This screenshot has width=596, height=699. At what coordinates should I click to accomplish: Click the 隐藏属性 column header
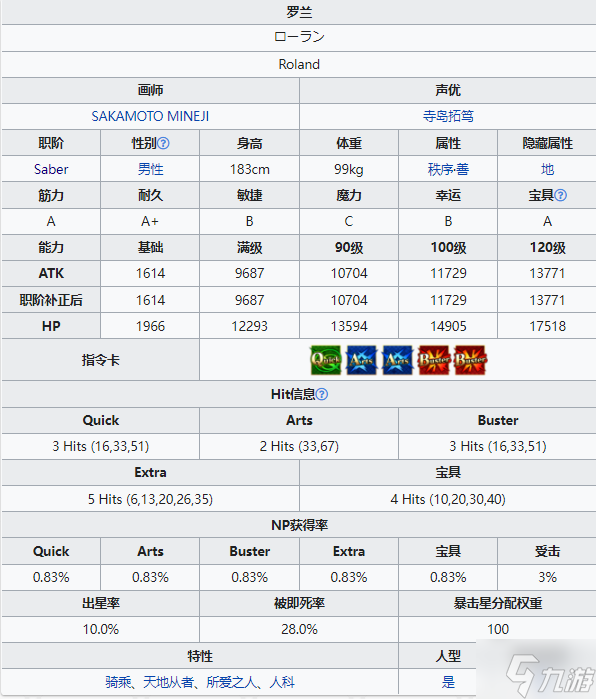[547, 143]
